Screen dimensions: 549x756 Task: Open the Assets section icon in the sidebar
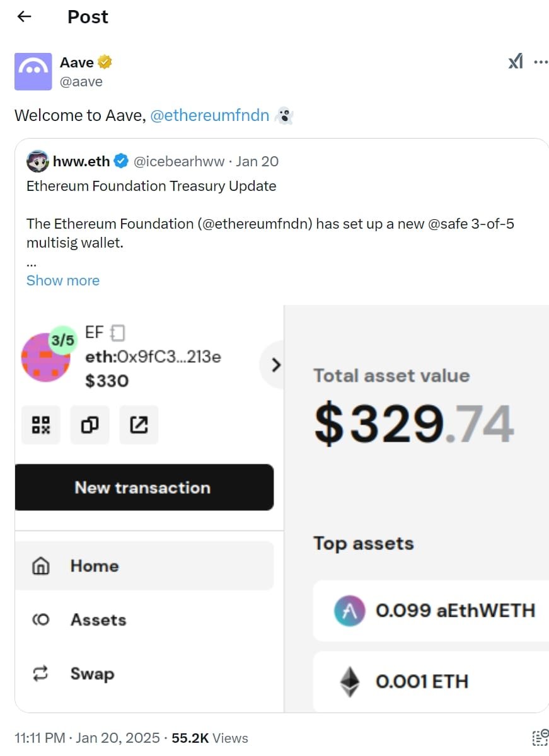coord(40,620)
